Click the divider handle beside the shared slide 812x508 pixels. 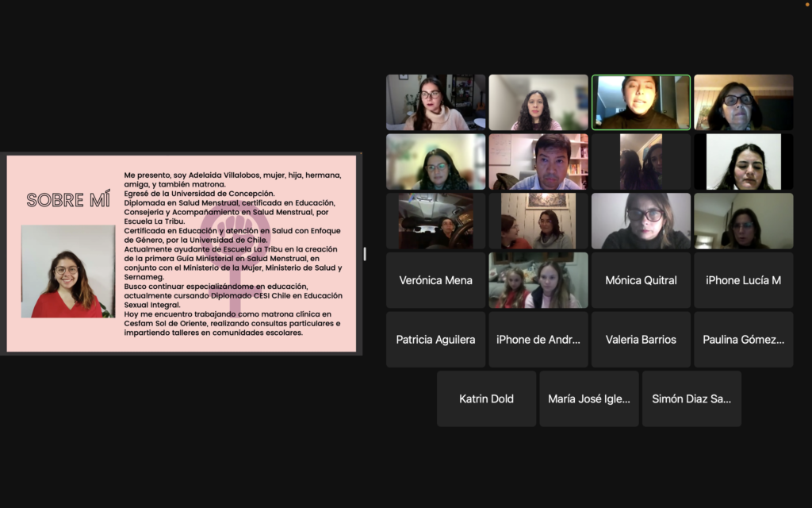365,253
